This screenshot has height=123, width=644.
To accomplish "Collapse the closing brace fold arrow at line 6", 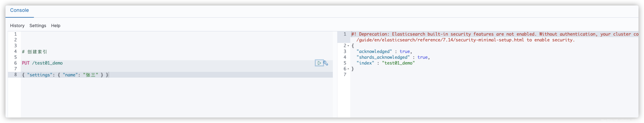I will 348,69.
